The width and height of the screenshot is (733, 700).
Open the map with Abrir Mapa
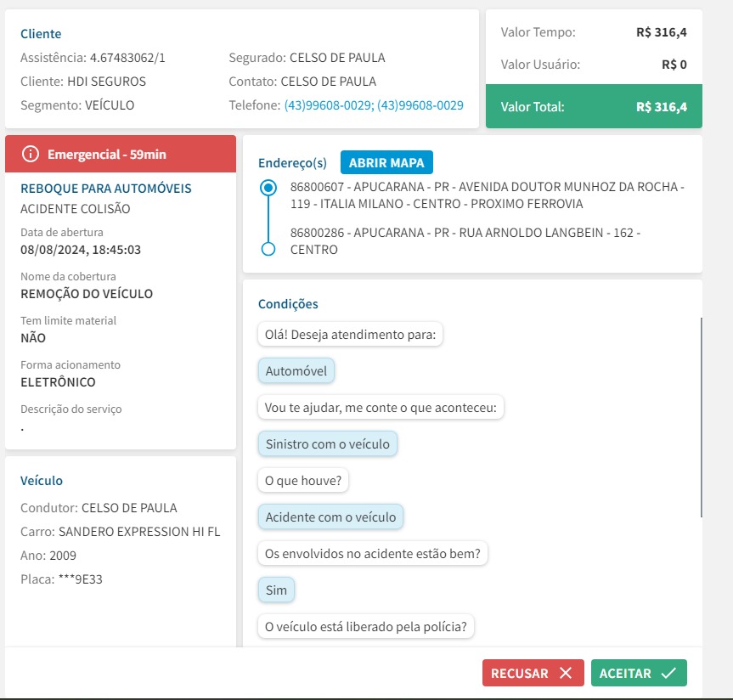386,162
